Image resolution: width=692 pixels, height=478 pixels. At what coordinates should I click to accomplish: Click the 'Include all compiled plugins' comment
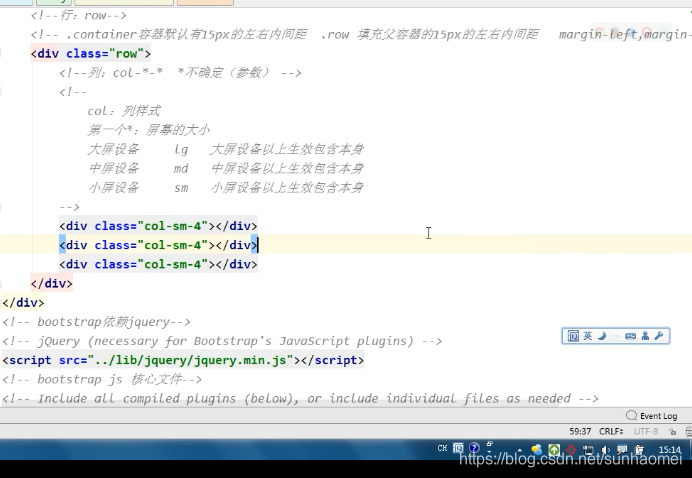point(300,399)
